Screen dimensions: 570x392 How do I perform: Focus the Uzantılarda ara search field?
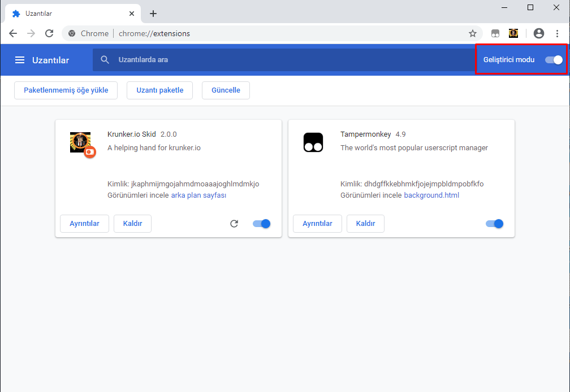283,60
